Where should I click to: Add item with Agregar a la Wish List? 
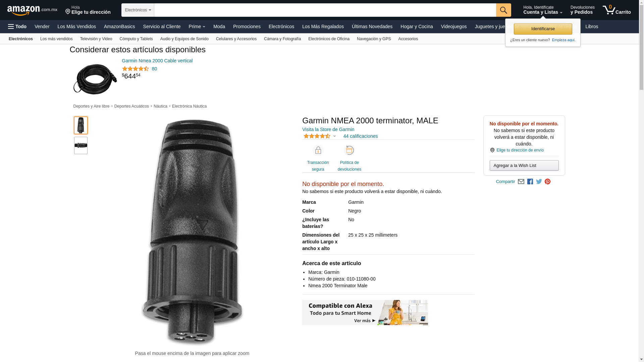524,165
